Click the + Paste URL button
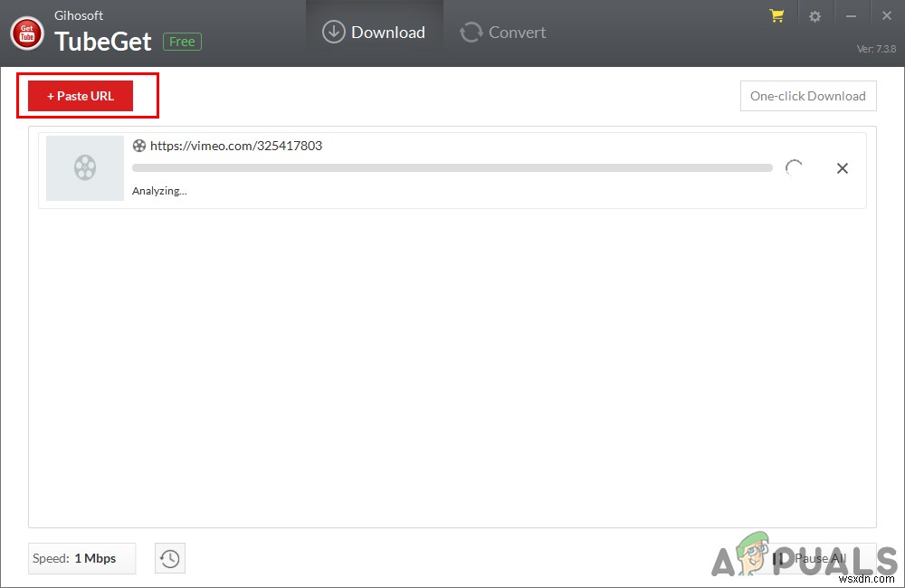The height and width of the screenshot is (588, 905). coord(81,96)
